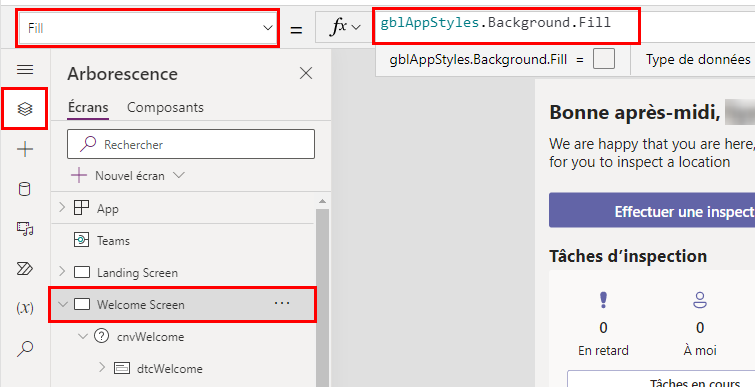Open the Search magnifier in sidebar
Image resolution: width=755 pixels, height=387 pixels.
25,348
